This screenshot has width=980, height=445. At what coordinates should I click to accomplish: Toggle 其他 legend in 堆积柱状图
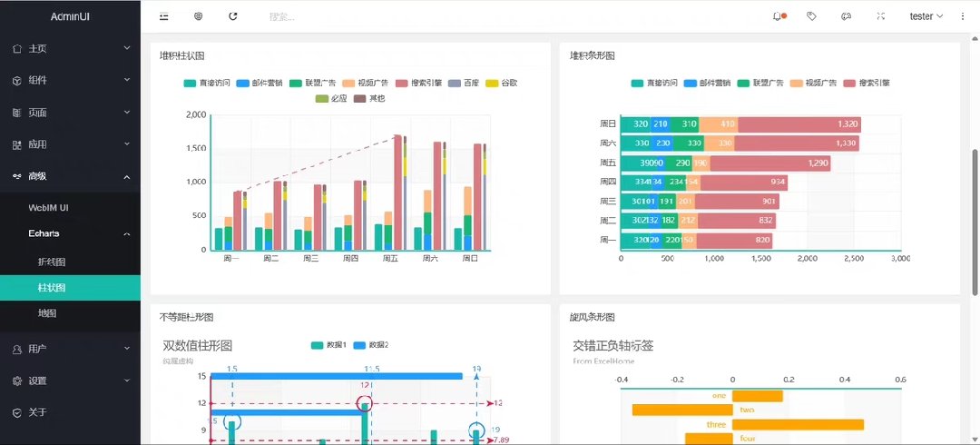coord(369,98)
